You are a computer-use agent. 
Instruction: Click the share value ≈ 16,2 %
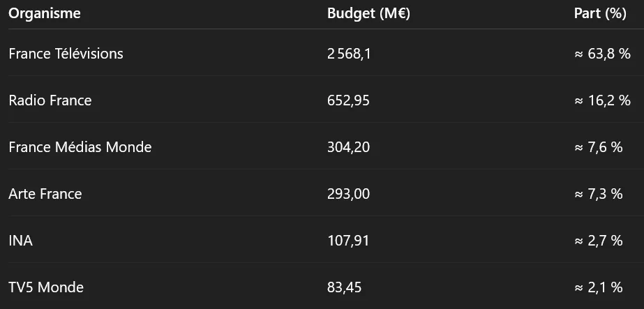(603, 100)
